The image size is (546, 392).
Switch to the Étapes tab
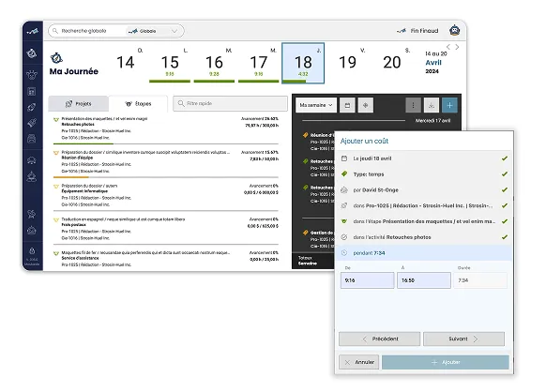[138, 104]
